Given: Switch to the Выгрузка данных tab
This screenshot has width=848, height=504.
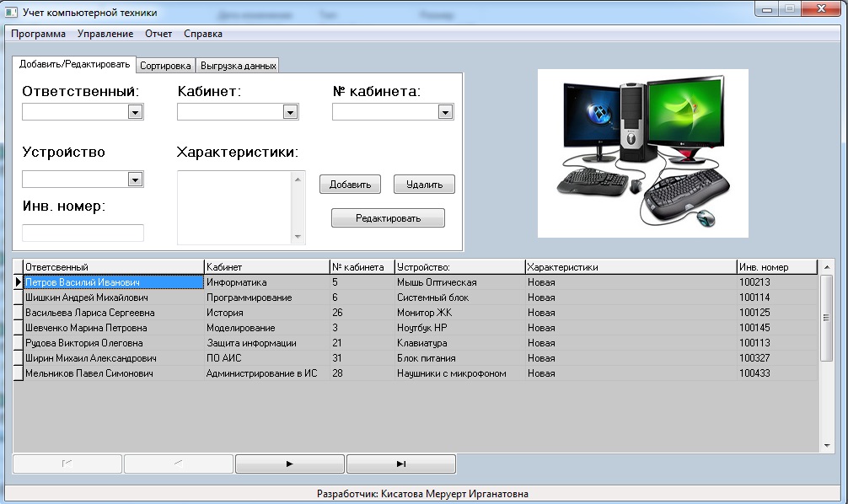Looking at the screenshot, I should pyautogui.click(x=238, y=66).
